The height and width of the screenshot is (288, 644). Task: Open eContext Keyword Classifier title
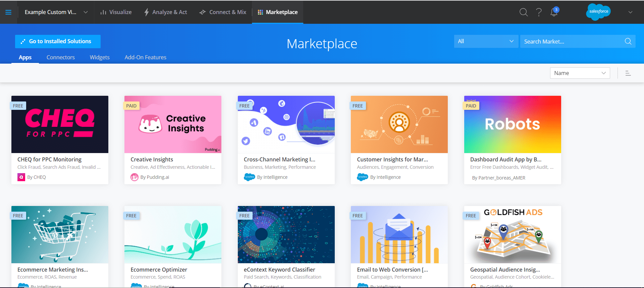tap(279, 270)
